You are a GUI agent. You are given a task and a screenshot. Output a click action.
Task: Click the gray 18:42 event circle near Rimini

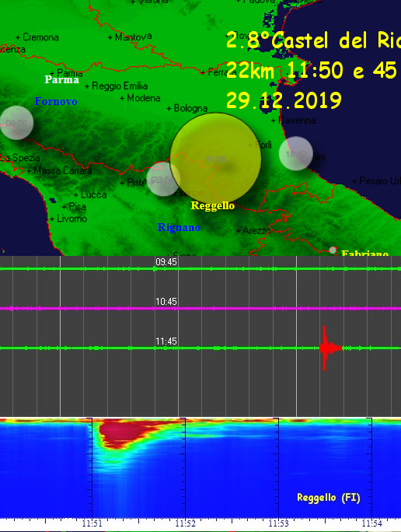coord(296,153)
